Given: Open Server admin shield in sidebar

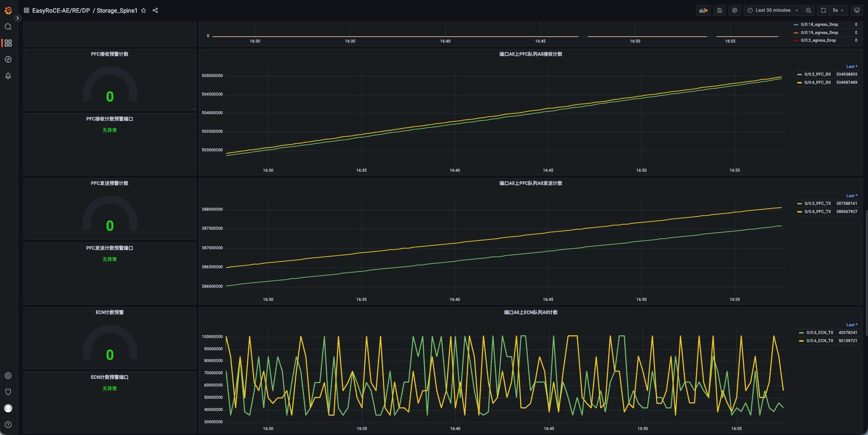Looking at the screenshot, I should coord(8,392).
